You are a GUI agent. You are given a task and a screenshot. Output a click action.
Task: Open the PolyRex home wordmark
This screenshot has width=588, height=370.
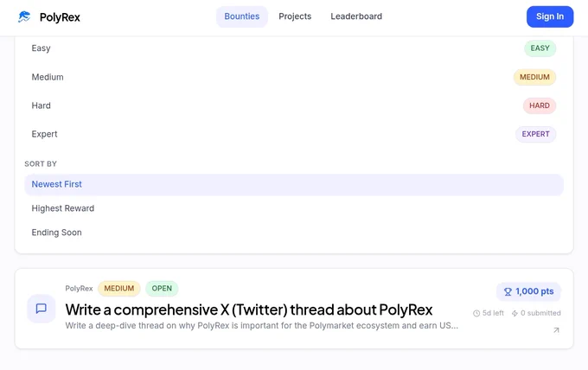pos(60,17)
